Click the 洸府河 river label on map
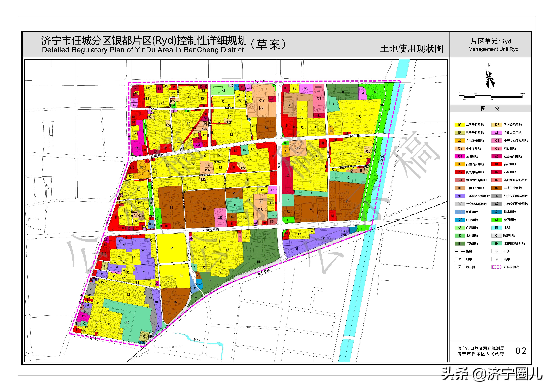This screenshot has width=554, height=392. click(381, 160)
